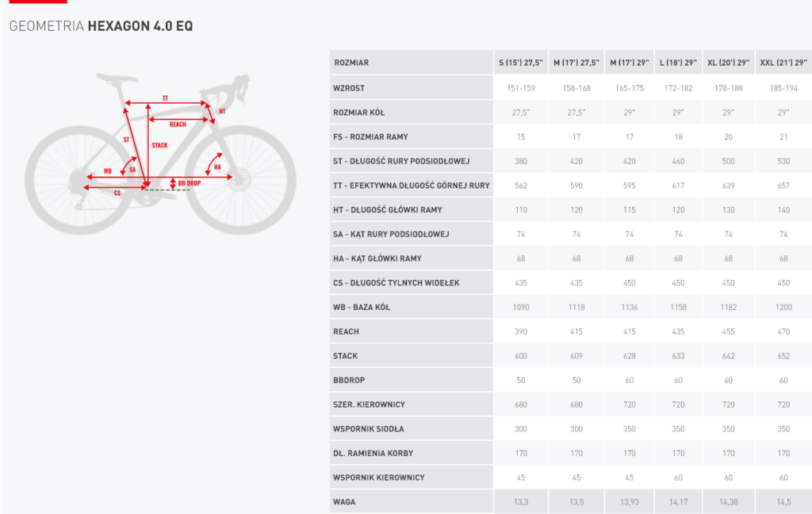Select the S (15') 27,5" column header
This screenshot has width=812, height=514.
(x=520, y=63)
